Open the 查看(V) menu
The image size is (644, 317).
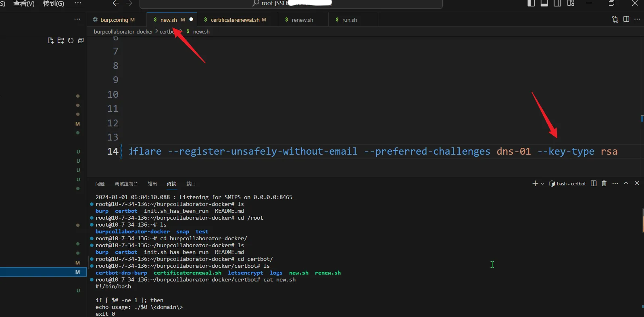coord(24,4)
